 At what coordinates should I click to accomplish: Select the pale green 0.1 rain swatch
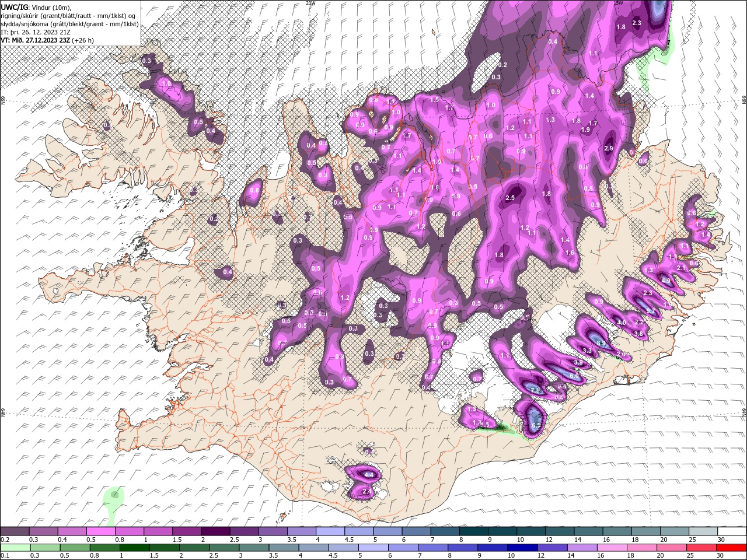click(x=15, y=548)
